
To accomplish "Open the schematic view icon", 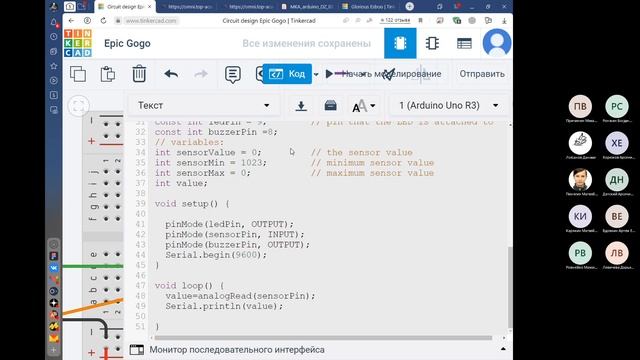I will (x=432, y=43).
